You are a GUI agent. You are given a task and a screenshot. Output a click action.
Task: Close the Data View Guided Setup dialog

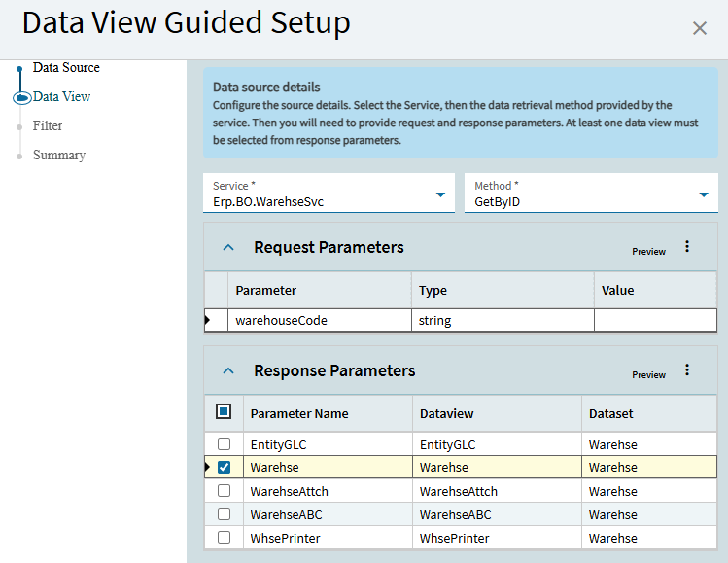pos(700,28)
